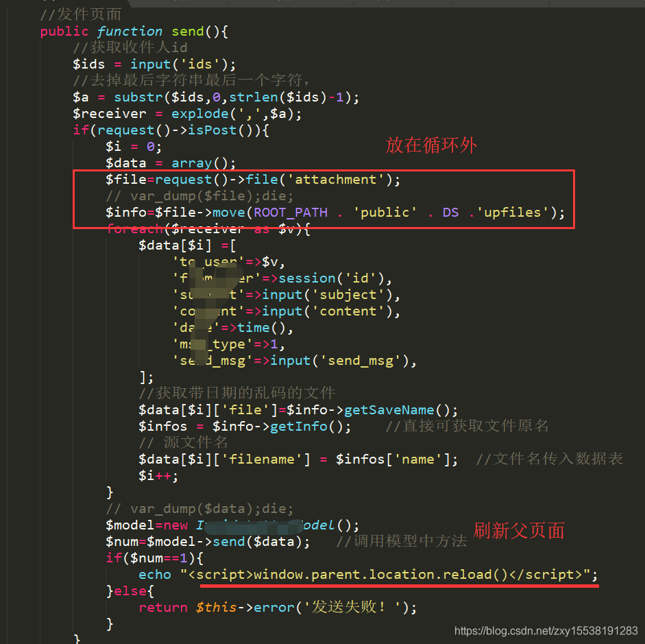The image size is (645, 644).
Task: Click the 'ROOT_PATH' constant
Action: [x=291, y=213]
